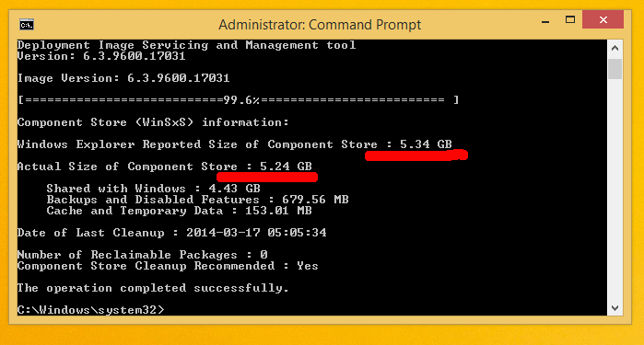Click the Number of Reclaimable Packages line
Viewport: 644px width, 345px height.
(x=143, y=255)
